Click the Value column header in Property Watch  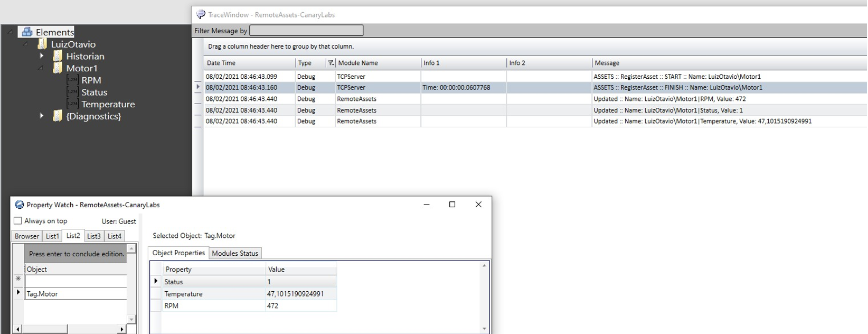click(x=301, y=269)
